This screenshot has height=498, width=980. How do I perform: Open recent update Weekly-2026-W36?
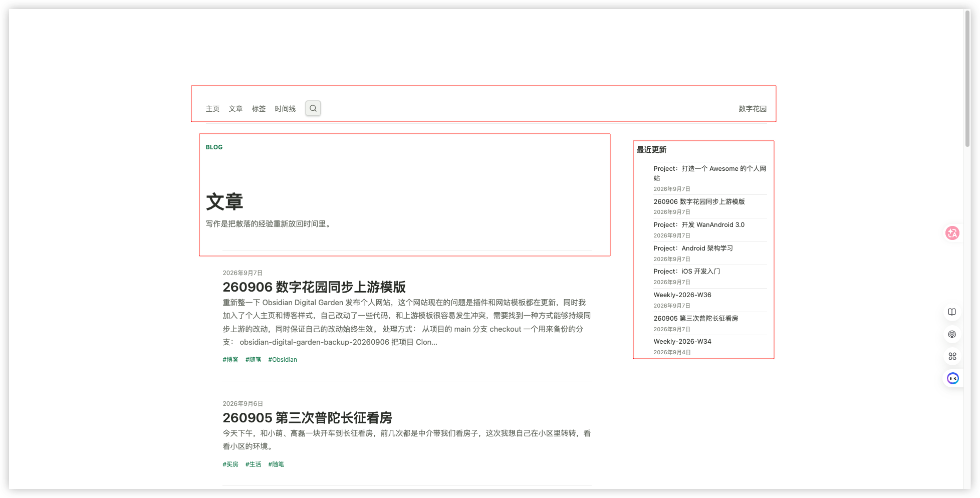pos(682,295)
